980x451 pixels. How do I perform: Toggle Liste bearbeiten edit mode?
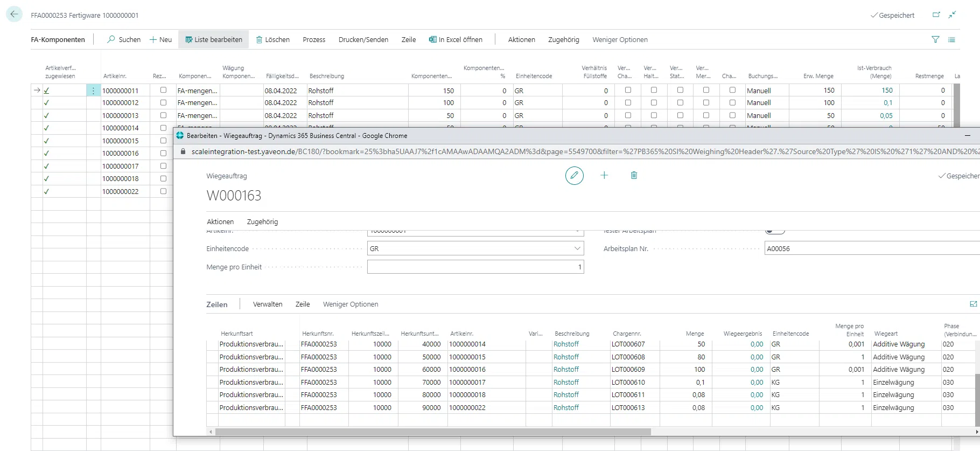point(214,39)
